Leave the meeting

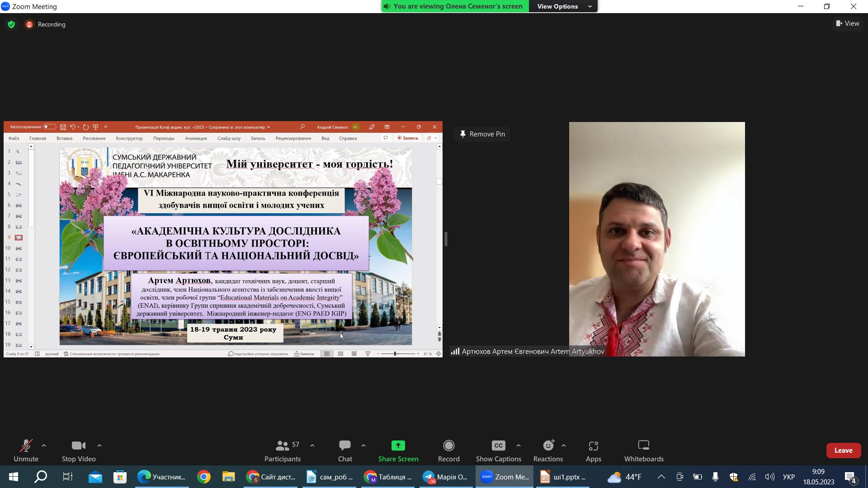tap(843, 450)
